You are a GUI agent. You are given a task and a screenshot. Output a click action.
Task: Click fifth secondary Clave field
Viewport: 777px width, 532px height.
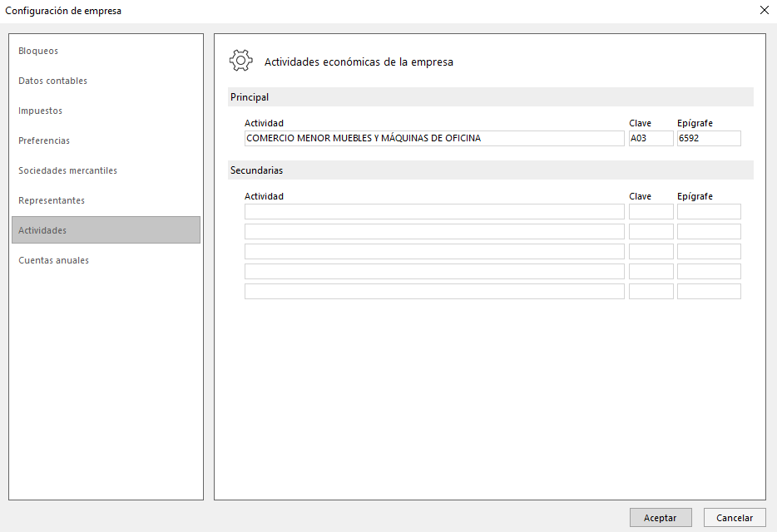pyautogui.click(x=651, y=291)
